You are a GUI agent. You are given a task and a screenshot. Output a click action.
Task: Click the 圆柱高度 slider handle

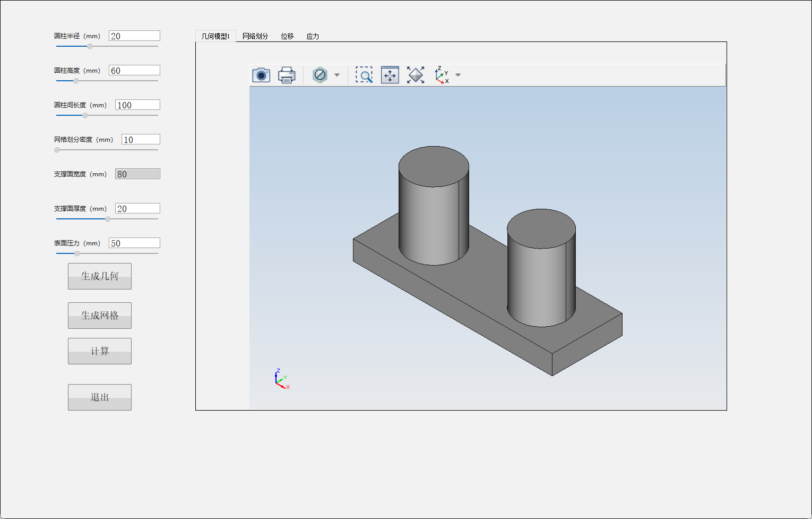76,81
